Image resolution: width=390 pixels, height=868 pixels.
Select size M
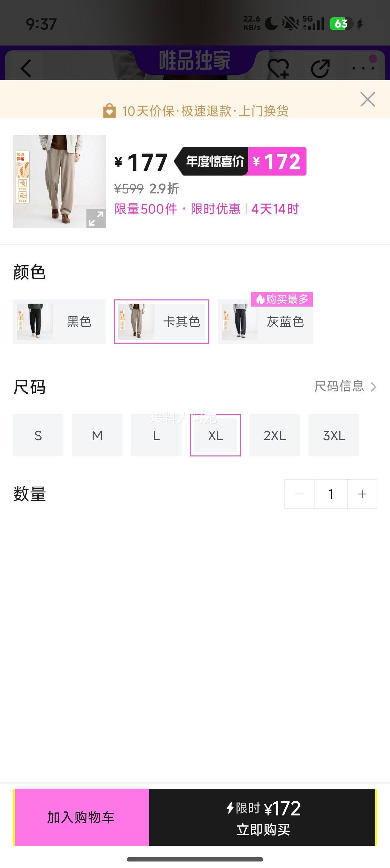click(x=97, y=435)
